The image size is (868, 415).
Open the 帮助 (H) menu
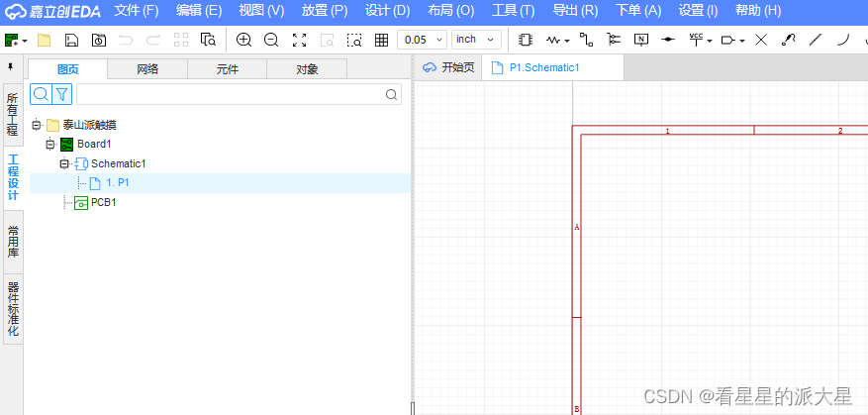(758, 11)
